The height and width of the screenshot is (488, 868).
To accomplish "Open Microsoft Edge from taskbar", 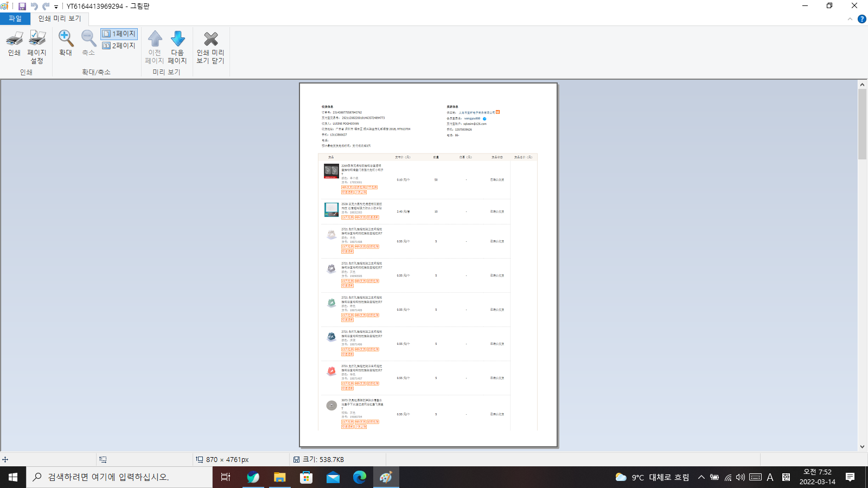I will 360,477.
